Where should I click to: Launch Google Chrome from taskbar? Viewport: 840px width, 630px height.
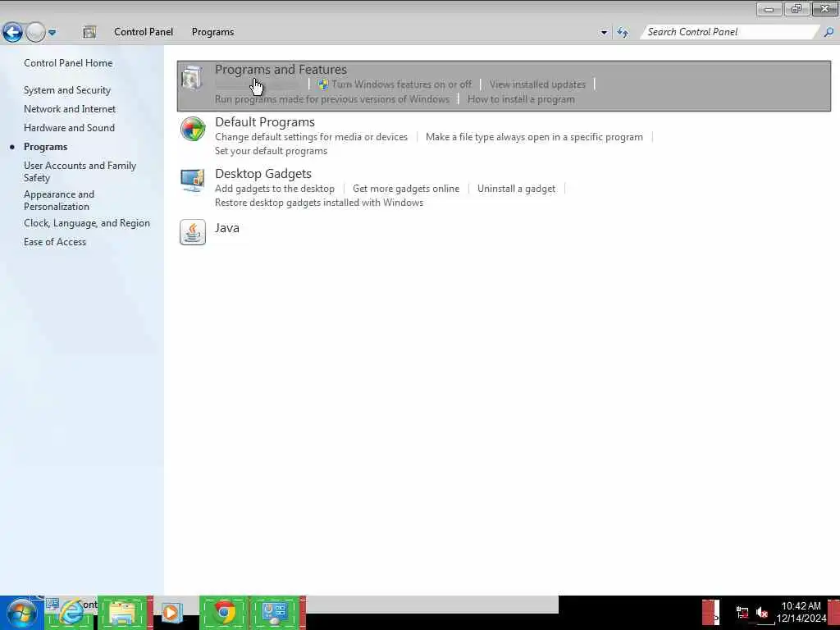pos(224,613)
